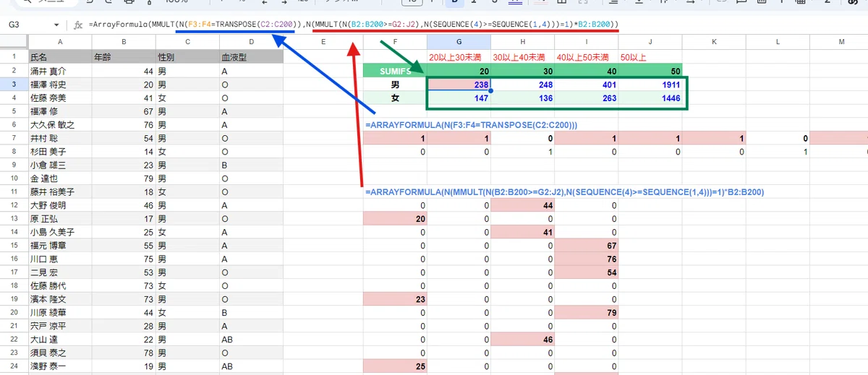Select row 5 header

tap(14, 111)
